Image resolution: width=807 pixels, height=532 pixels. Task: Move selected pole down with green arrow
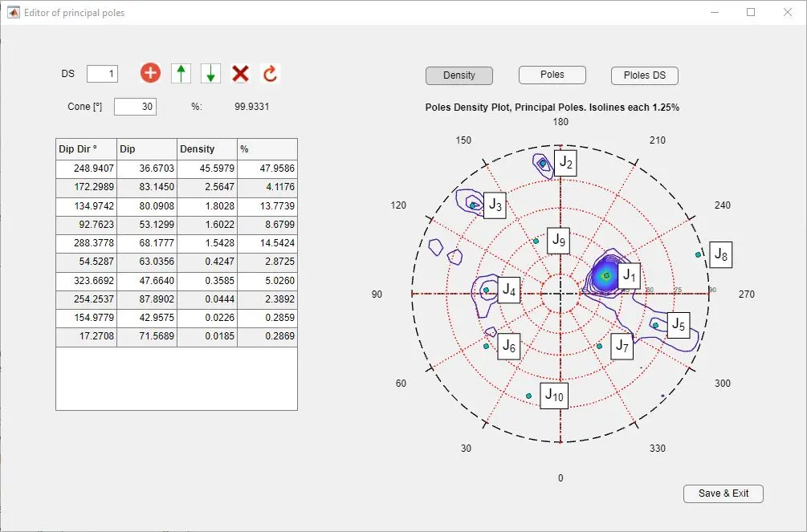click(210, 74)
